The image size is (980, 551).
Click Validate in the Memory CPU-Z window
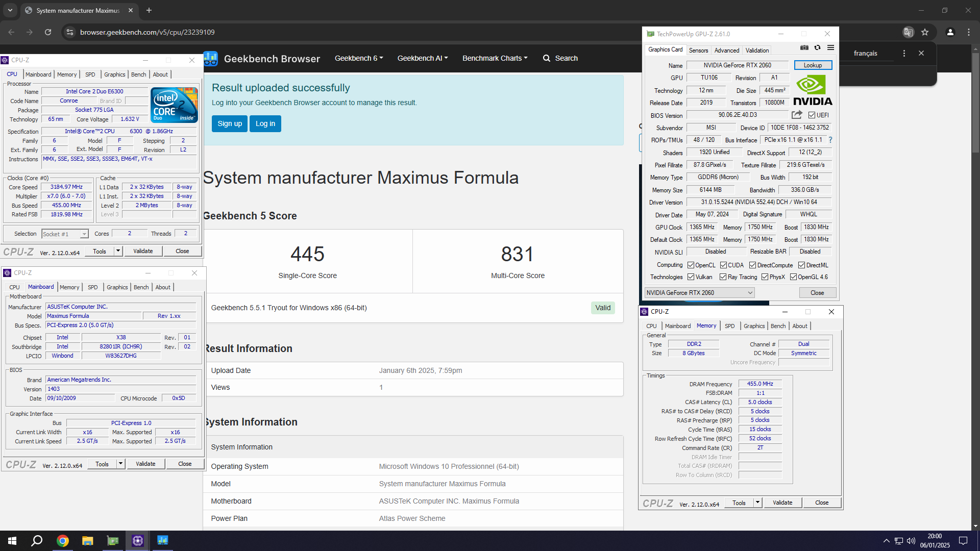(x=782, y=503)
